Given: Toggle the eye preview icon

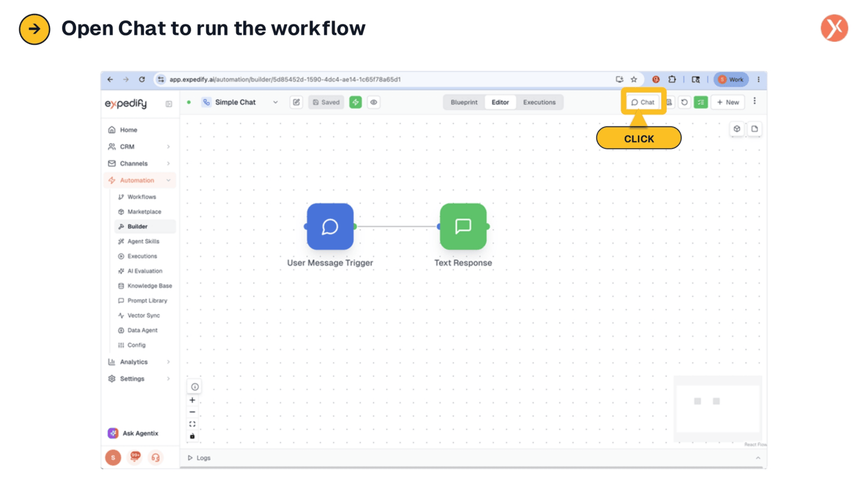Looking at the screenshot, I should (x=374, y=102).
